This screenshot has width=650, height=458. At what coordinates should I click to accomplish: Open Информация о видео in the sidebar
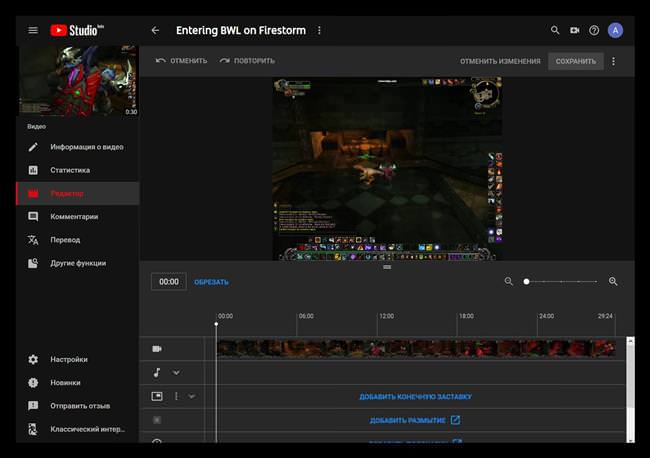tap(78, 147)
